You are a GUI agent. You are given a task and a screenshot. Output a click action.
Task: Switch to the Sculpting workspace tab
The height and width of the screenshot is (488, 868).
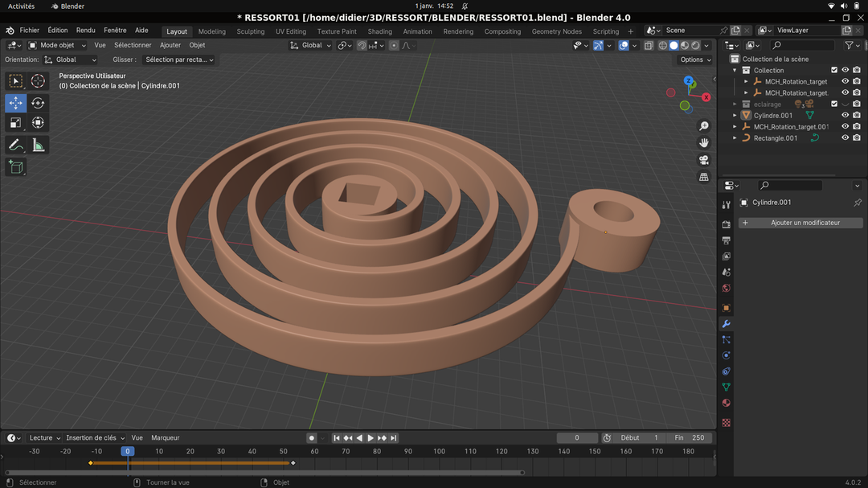pos(250,31)
